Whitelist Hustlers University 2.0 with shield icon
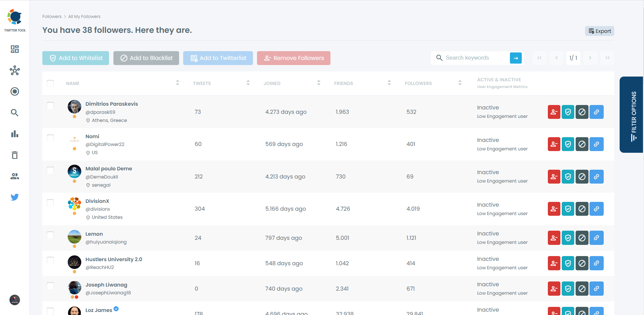644x315 pixels. [x=568, y=263]
